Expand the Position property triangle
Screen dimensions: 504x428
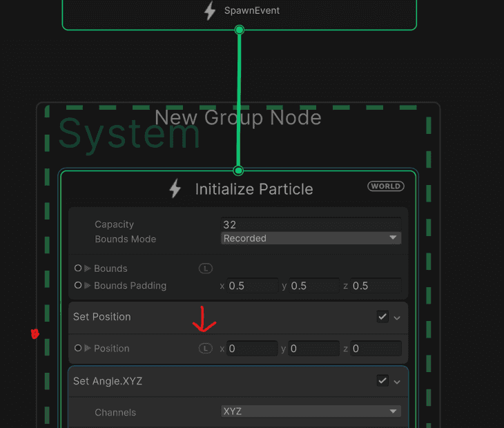[x=88, y=349]
